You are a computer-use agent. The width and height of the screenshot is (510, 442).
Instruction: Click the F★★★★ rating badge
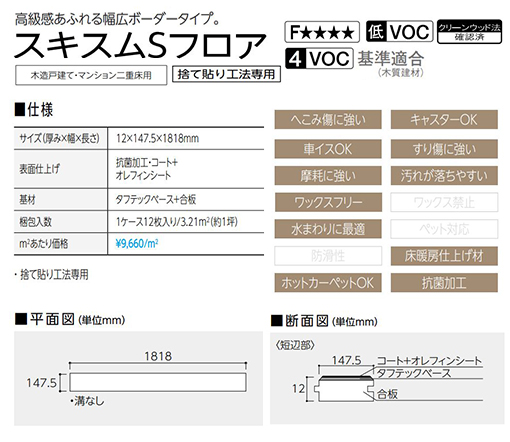click(x=322, y=32)
